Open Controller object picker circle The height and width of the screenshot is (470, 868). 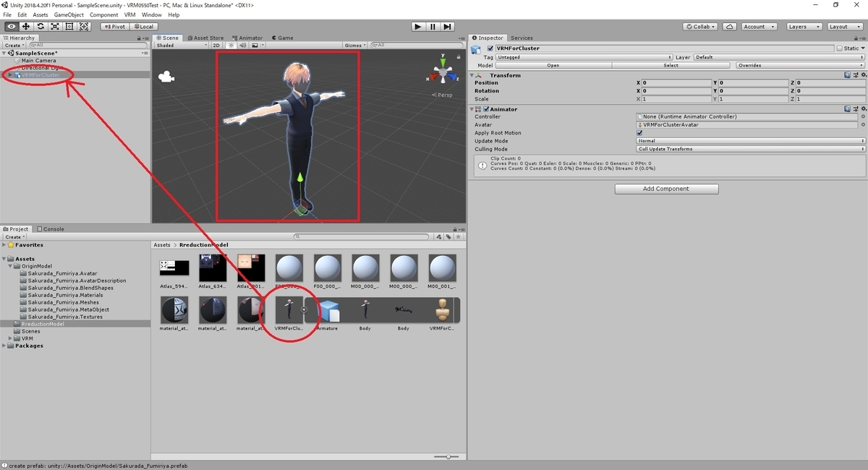[862, 116]
